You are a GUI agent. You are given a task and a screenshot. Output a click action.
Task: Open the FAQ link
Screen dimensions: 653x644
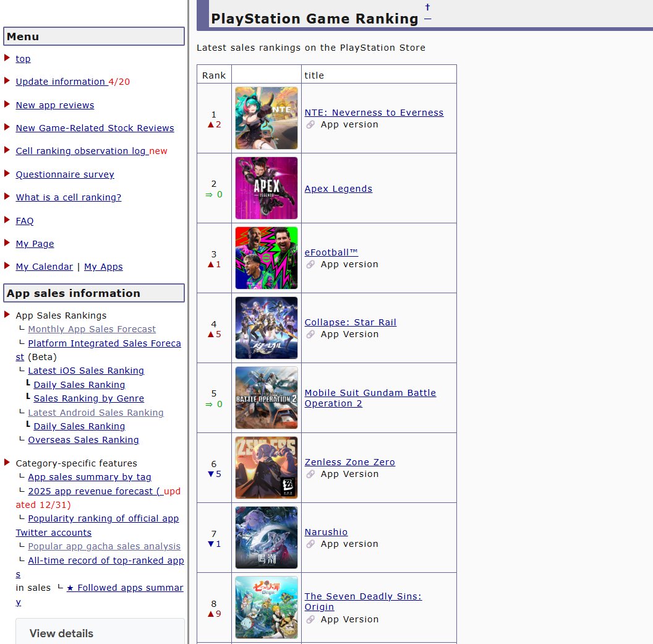pos(25,221)
